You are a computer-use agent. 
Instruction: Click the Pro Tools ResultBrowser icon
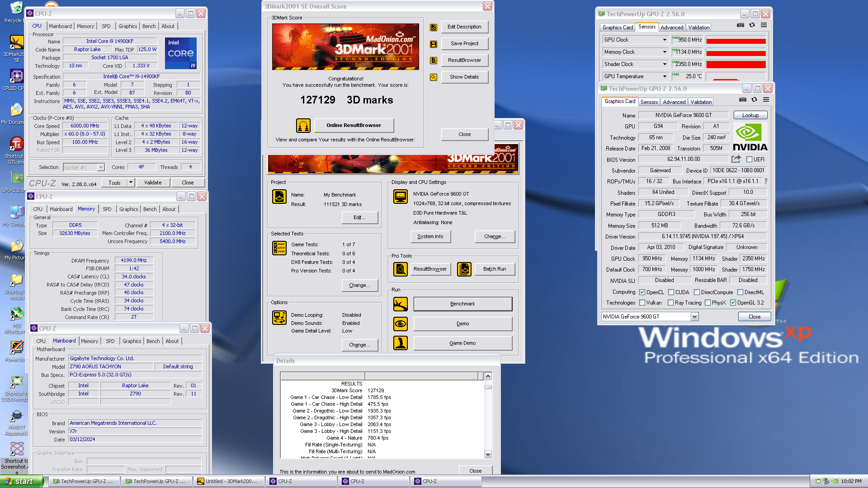click(401, 269)
